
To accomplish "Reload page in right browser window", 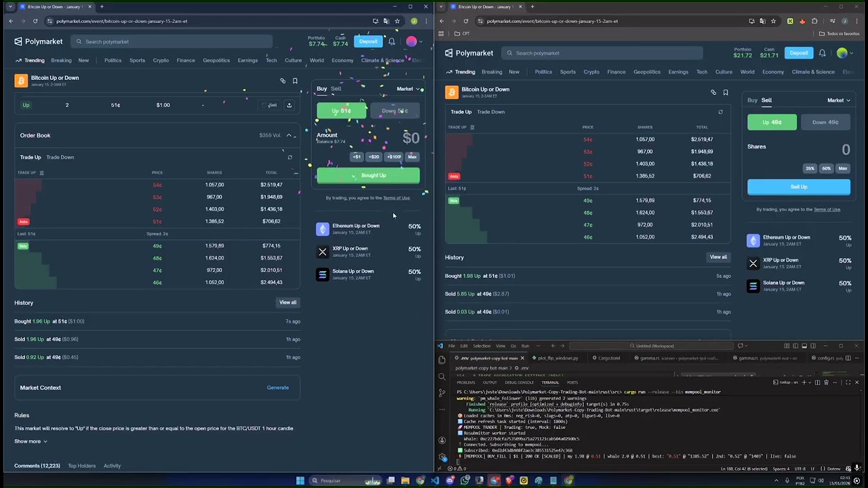I will [x=466, y=21].
